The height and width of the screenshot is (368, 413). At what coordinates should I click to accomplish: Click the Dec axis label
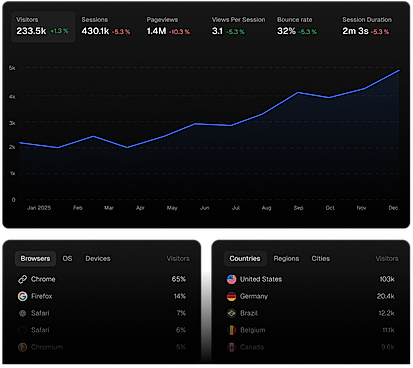coord(393,208)
